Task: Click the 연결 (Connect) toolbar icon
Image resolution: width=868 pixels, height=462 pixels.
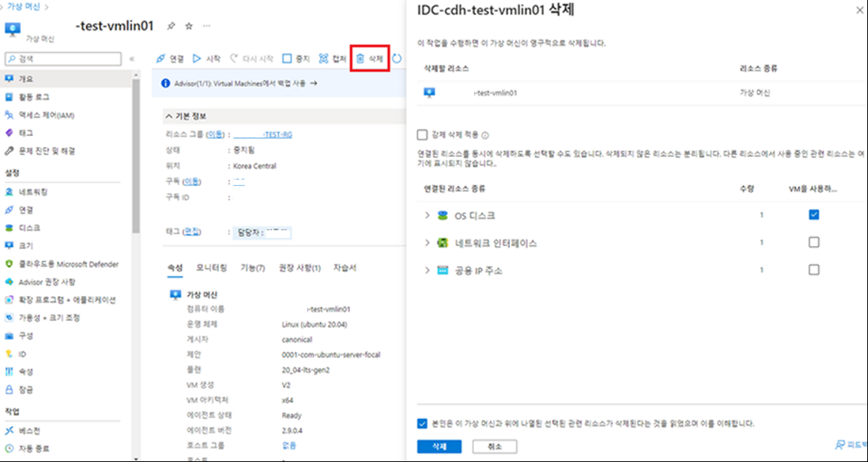Action: click(161, 59)
